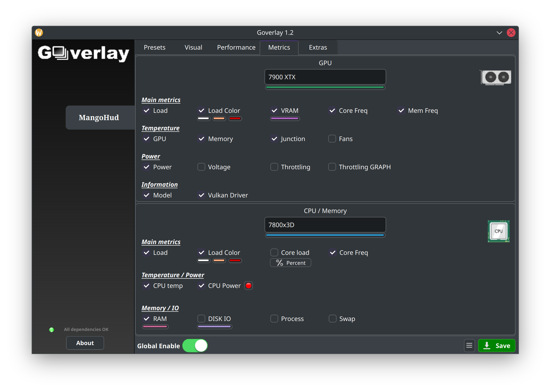Image resolution: width=551 pixels, height=392 pixels.
Task: Change the pink RAM color bar
Action: click(155, 327)
